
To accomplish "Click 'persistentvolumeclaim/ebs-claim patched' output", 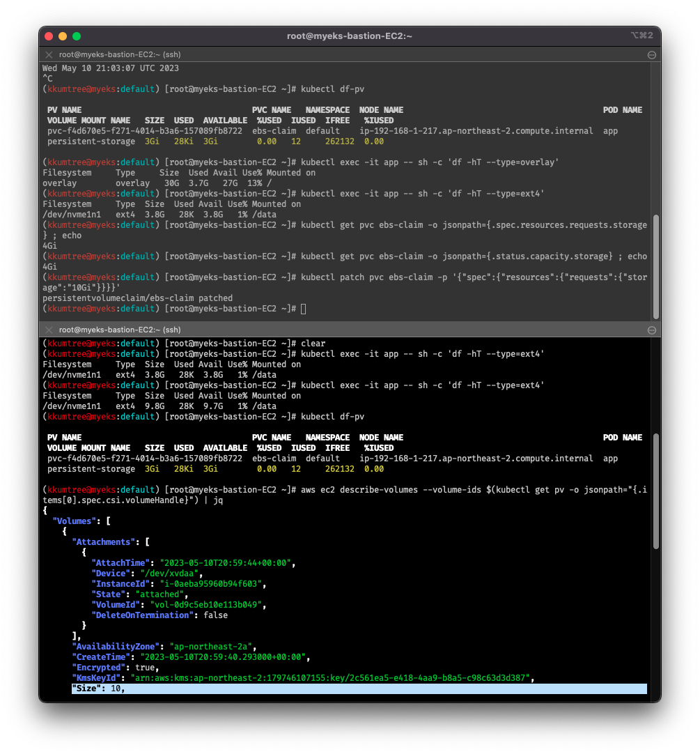I will (x=137, y=298).
